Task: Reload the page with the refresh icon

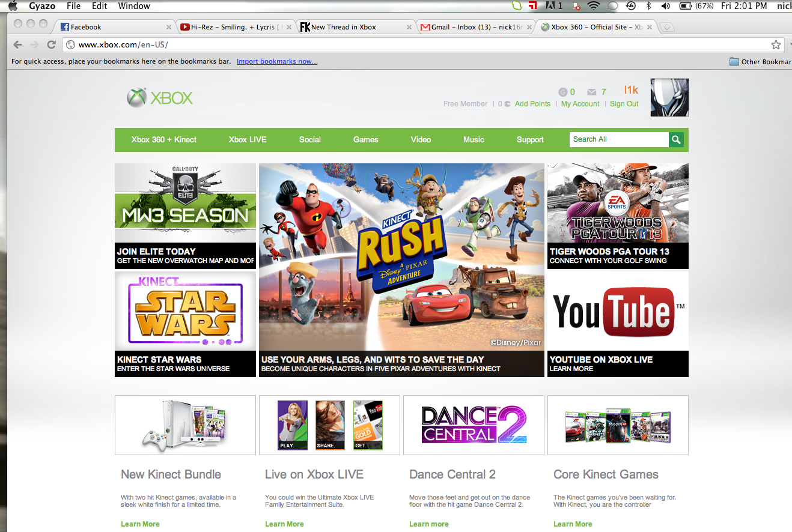Action: click(52, 44)
